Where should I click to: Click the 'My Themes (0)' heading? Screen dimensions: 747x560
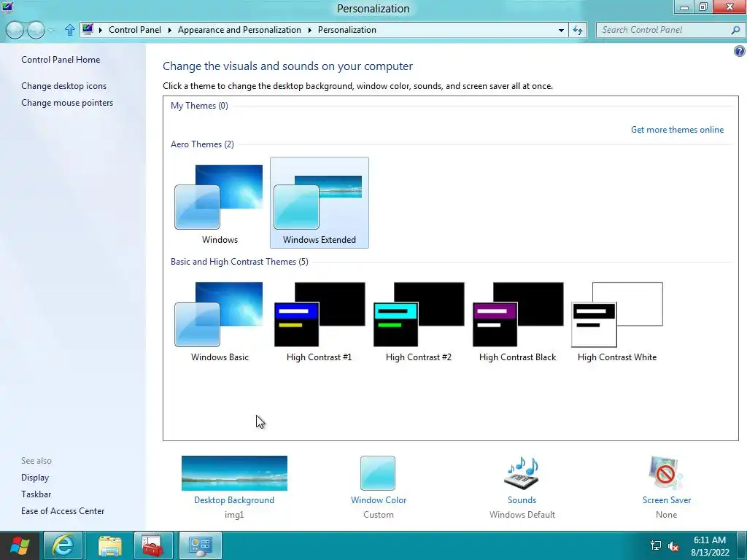click(199, 106)
